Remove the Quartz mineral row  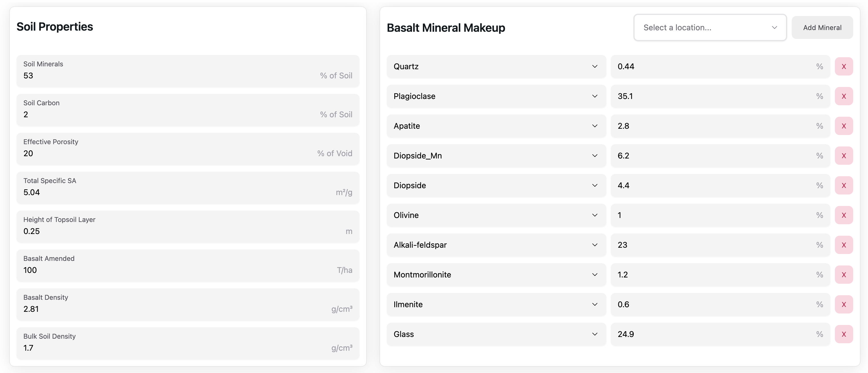[x=843, y=66]
